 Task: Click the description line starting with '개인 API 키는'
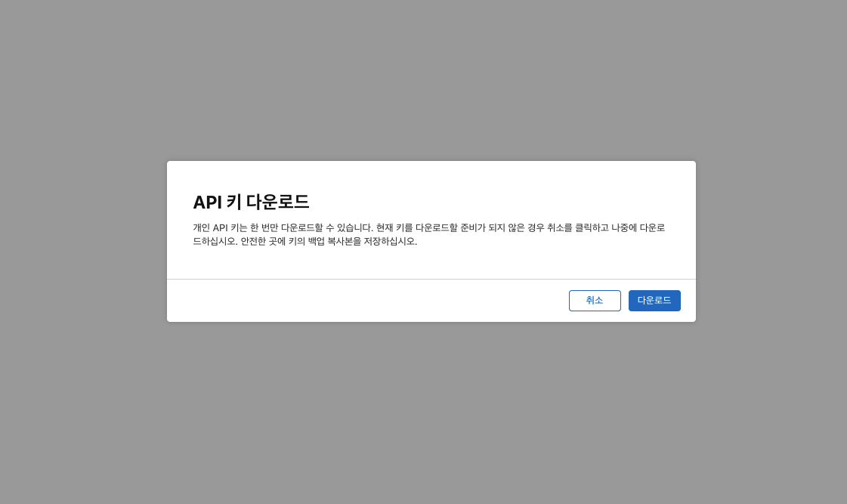pos(429,227)
